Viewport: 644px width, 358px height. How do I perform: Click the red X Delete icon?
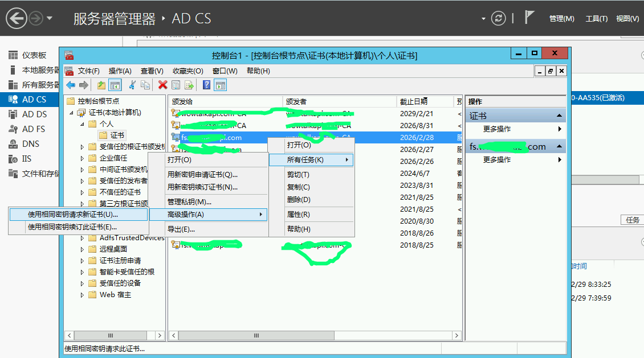(x=162, y=85)
